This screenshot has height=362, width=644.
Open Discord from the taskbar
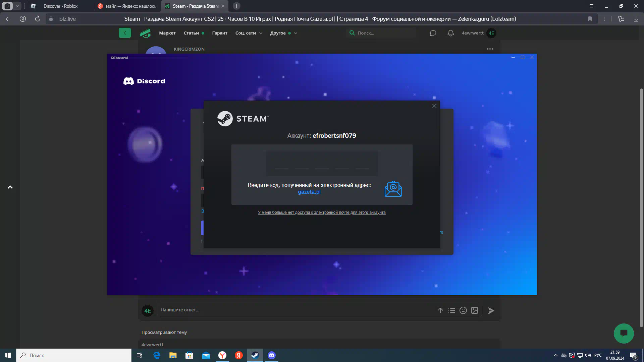(x=272, y=355)
